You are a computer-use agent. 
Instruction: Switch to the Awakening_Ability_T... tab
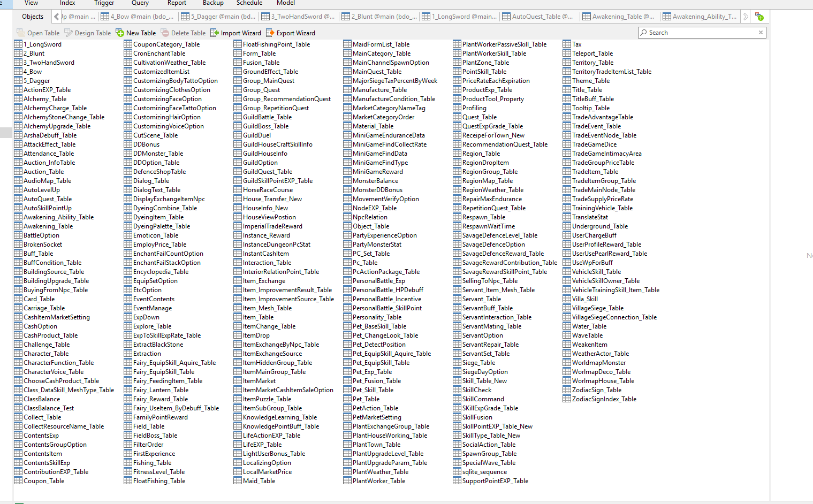[700, 17]
